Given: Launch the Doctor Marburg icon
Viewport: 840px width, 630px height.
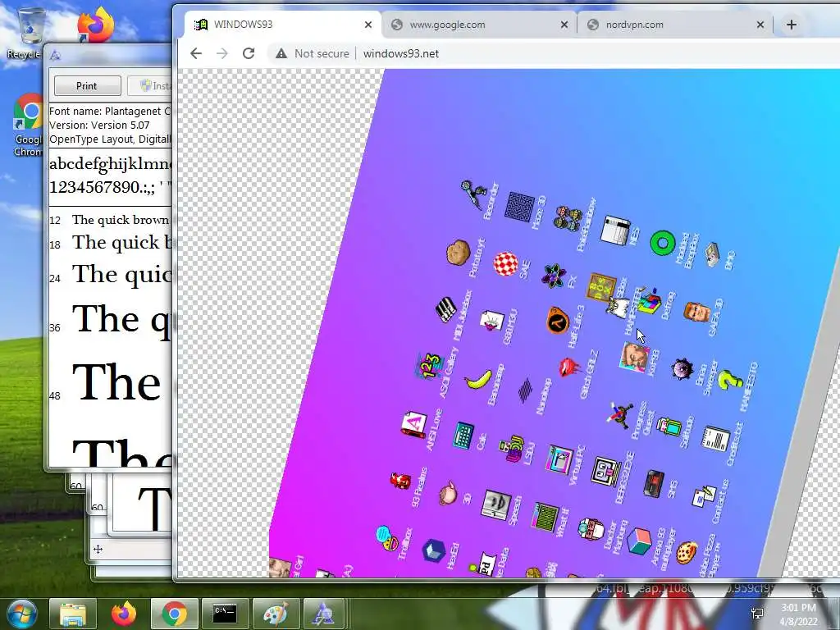Looking at the screenshot, I should pyautogui.click(x=591, y=529).
